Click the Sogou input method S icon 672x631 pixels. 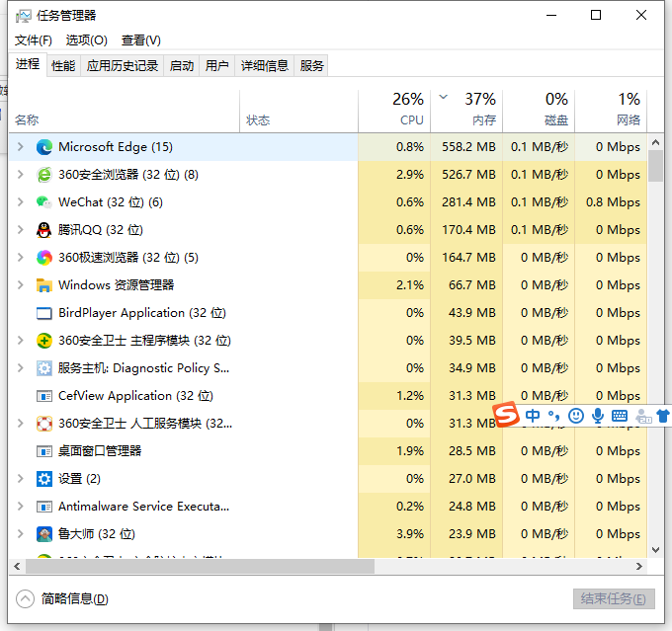(x=506, y=415)
